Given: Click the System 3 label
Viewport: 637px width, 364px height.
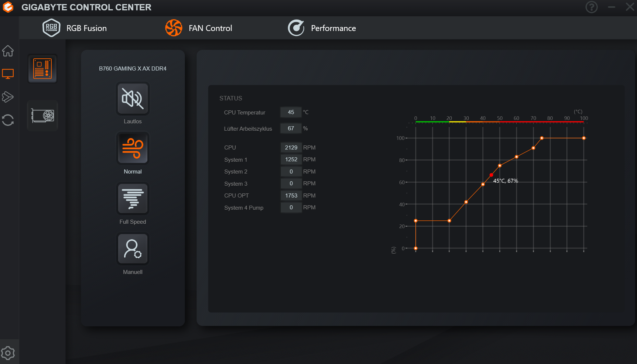Looking at the screenshot, I should [236, 184].
